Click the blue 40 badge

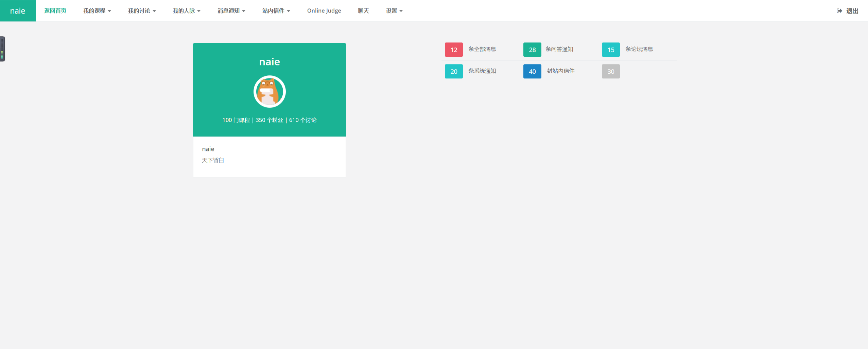tap(532, 71)
